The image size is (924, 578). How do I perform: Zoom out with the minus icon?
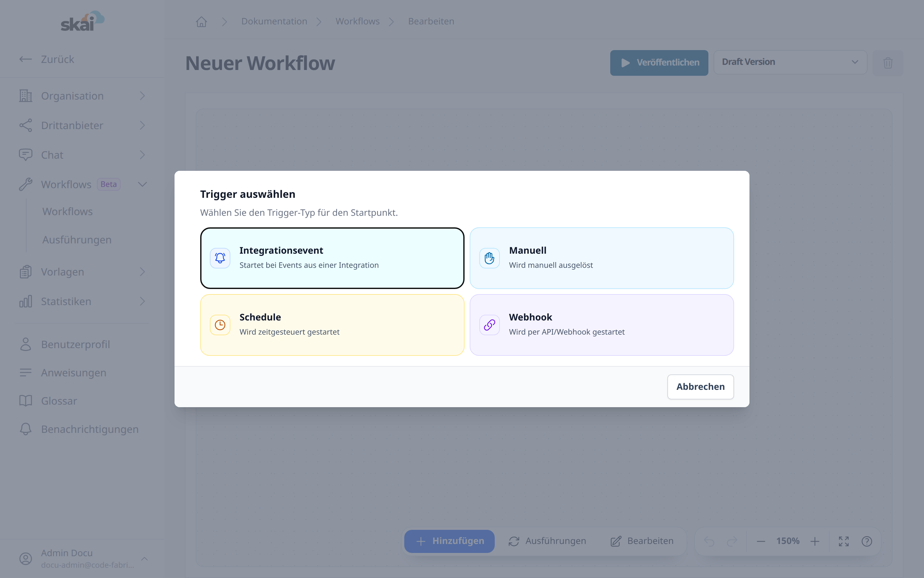[x=761, y=541]
